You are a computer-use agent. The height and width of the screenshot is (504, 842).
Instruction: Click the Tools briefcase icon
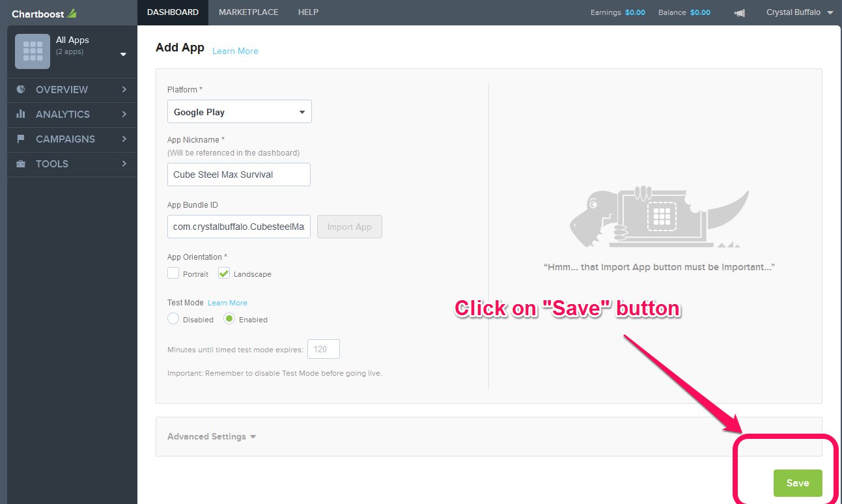point(21,163)
